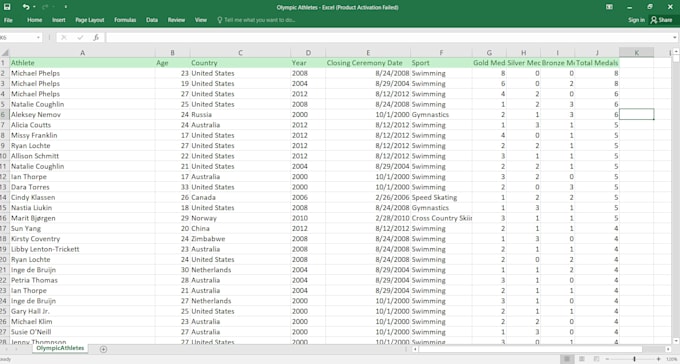Click the Zimbabwe country cell
680x364 pixels.
coord(240,239)
